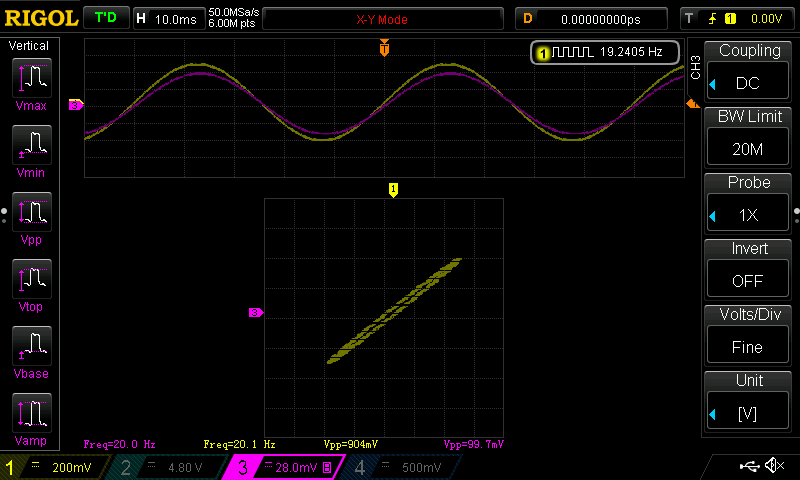Select channel 4 tab showing 500mV
800x480 pixels.
click(403, 467)
